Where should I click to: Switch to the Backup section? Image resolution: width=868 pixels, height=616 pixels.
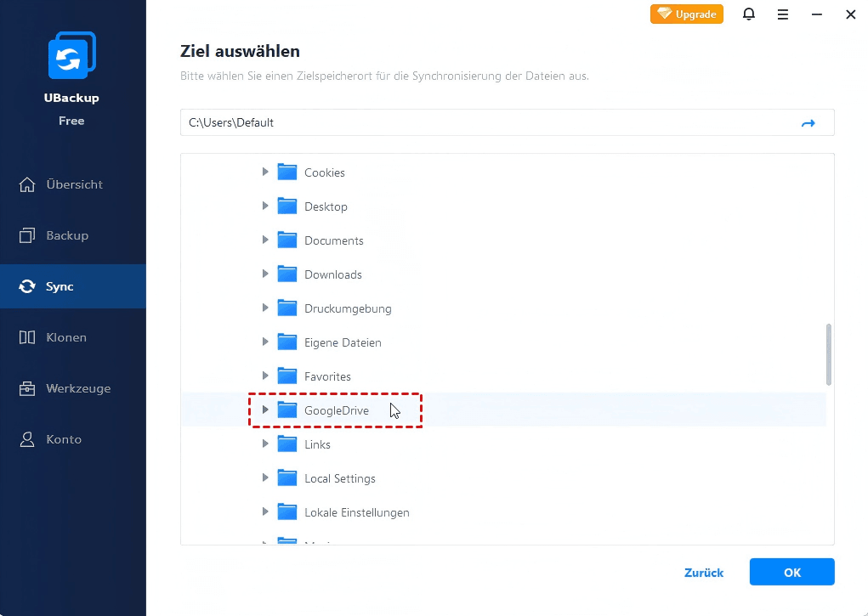click(66, 235)
